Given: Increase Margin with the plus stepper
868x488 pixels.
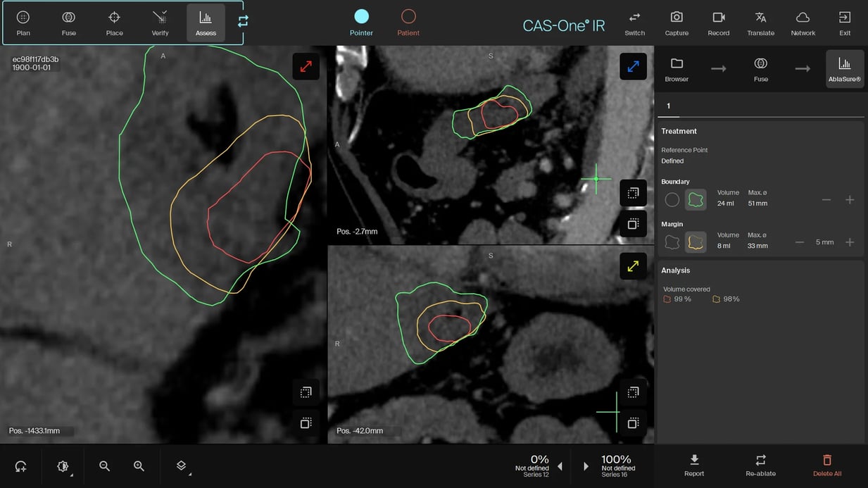Looking at the screenshot, I should pos(850,242).
